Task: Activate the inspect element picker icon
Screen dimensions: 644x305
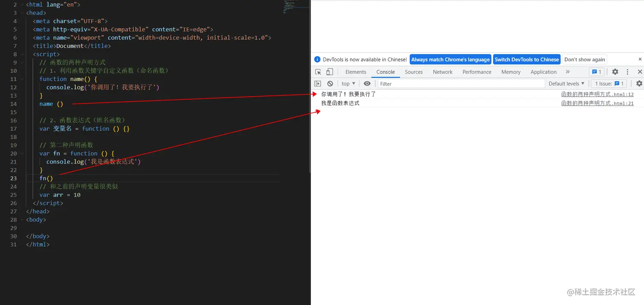Action: 318,72
